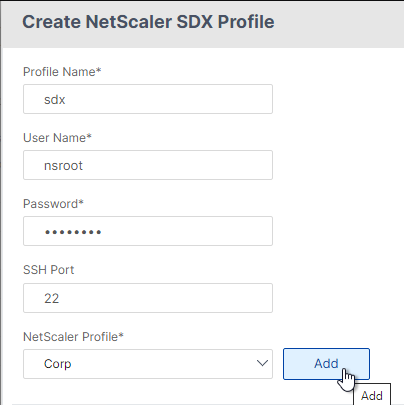Viewport: 404px width, 405px height.
Task: Click the Password* label
Action: point(53,204)
